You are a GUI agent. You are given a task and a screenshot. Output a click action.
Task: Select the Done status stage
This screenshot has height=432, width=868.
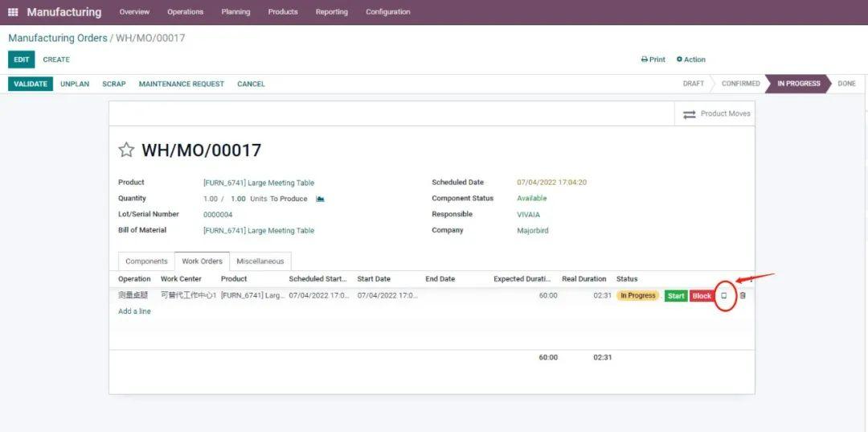click(x=846, y=84)
